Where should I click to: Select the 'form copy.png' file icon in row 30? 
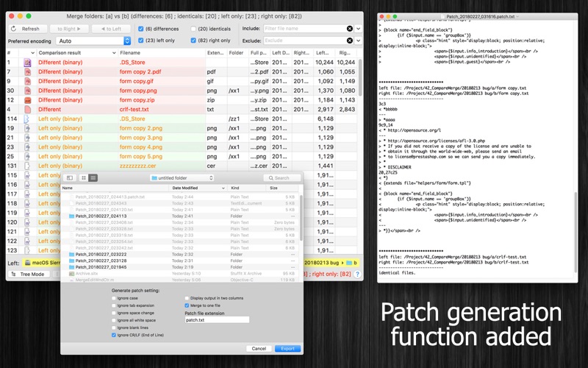(27, 91)
